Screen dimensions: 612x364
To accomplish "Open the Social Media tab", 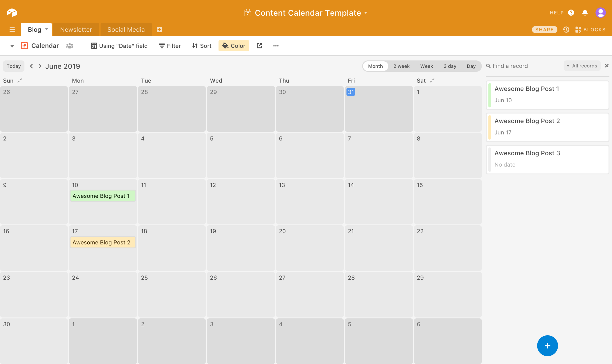I will [x=126, y=30].
